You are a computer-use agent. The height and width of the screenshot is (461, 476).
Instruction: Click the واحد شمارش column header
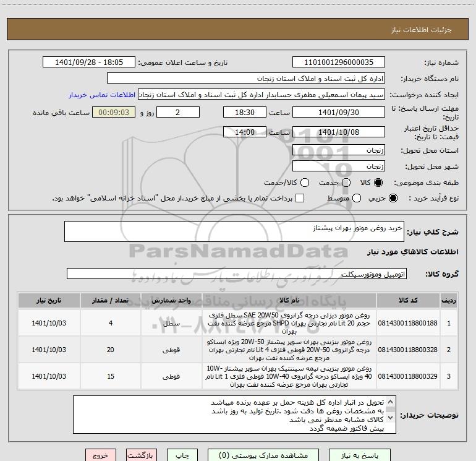(x=171, y=301)
